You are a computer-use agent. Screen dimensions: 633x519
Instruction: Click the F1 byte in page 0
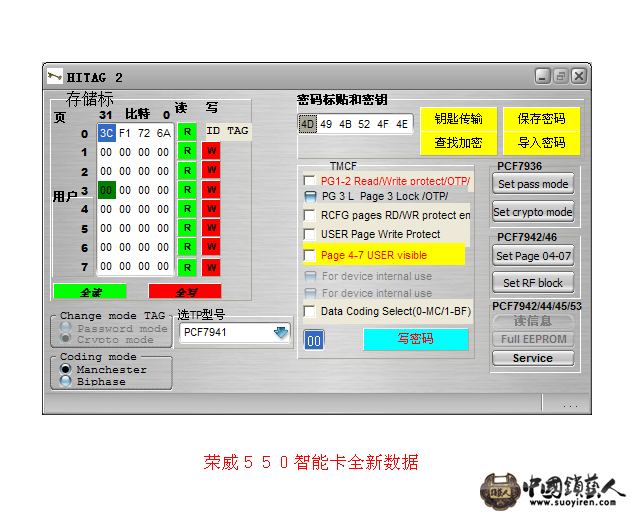click(x=125, y=133)
